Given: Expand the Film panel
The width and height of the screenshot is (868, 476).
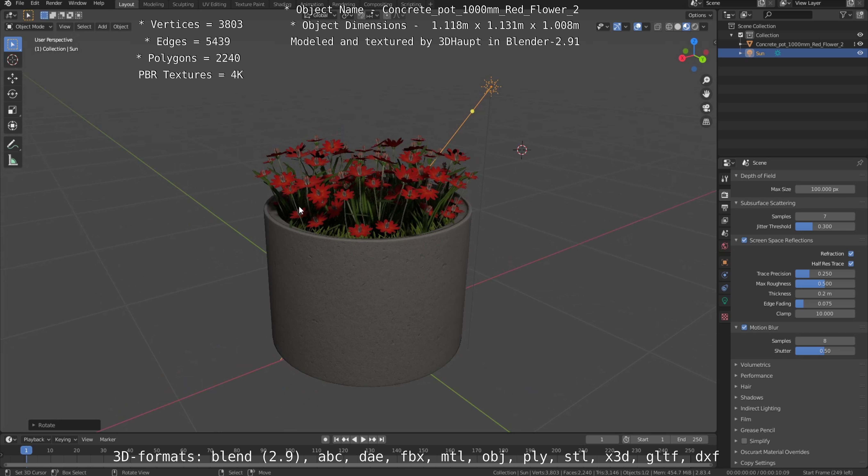Looking at the screenshot, I should point(746,419).
